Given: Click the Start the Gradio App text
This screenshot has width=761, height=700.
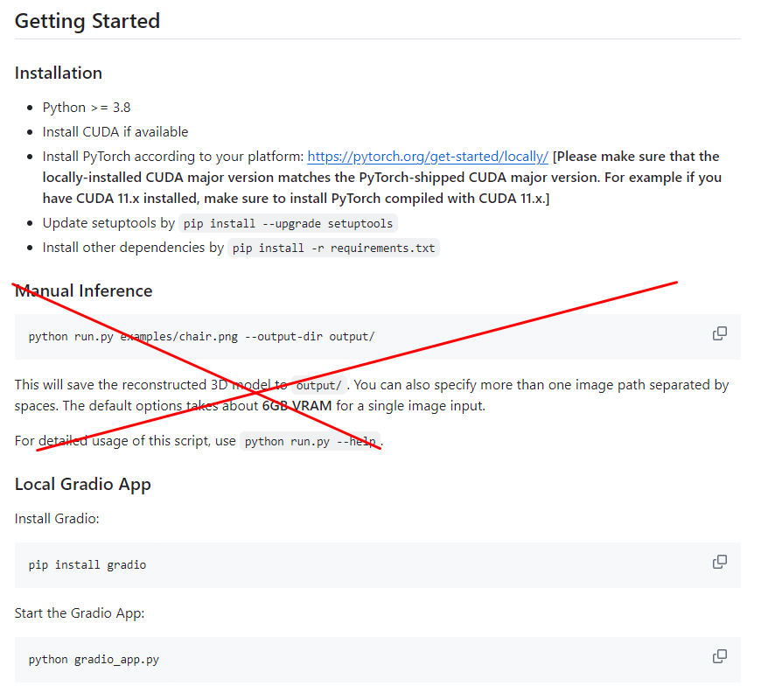Looking at the screenshot, I should (x=80, y=612).
